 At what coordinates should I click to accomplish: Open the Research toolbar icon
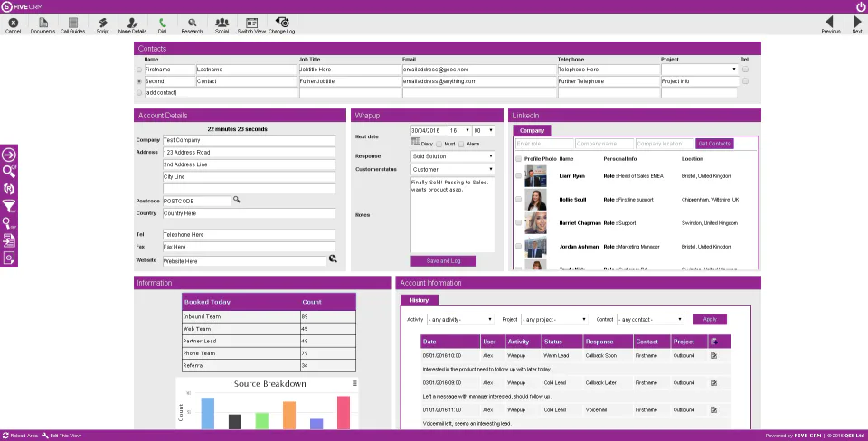pyautogui.click(x=192, y=23)
